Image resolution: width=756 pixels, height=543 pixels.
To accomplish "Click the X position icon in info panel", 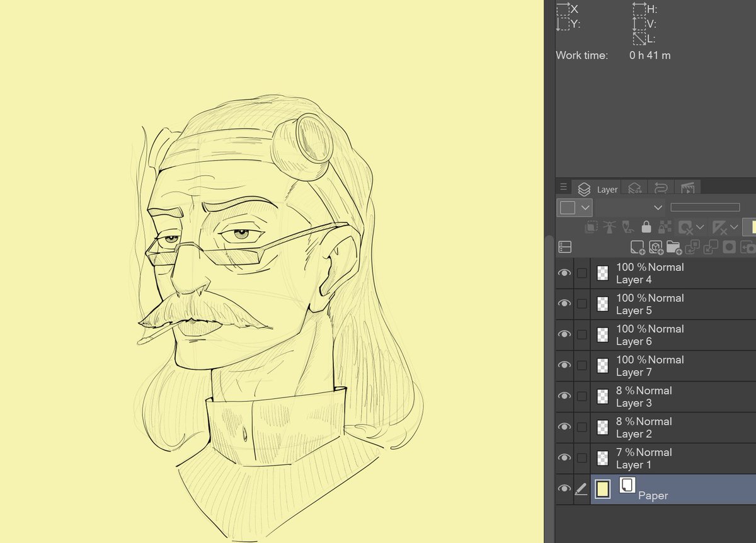I will click(563, 9).
